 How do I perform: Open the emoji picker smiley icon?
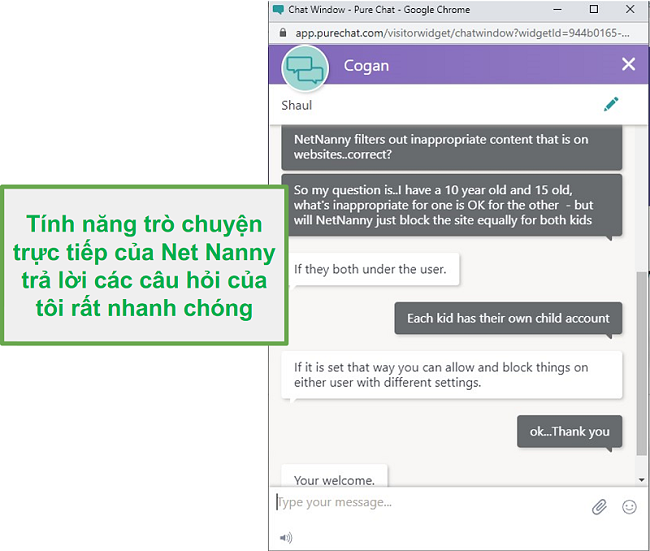pyautogui.click(x=629, y=507)
